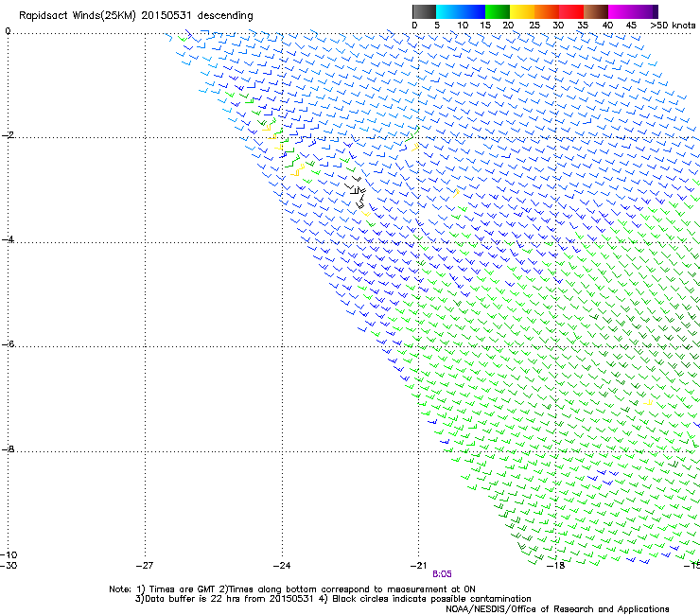Click the 'NOAA/NESDIS/Office of Research and Applications' credit
Image resolution: width=700 pixels, height=615 pixels.
(x=557, y=609)
